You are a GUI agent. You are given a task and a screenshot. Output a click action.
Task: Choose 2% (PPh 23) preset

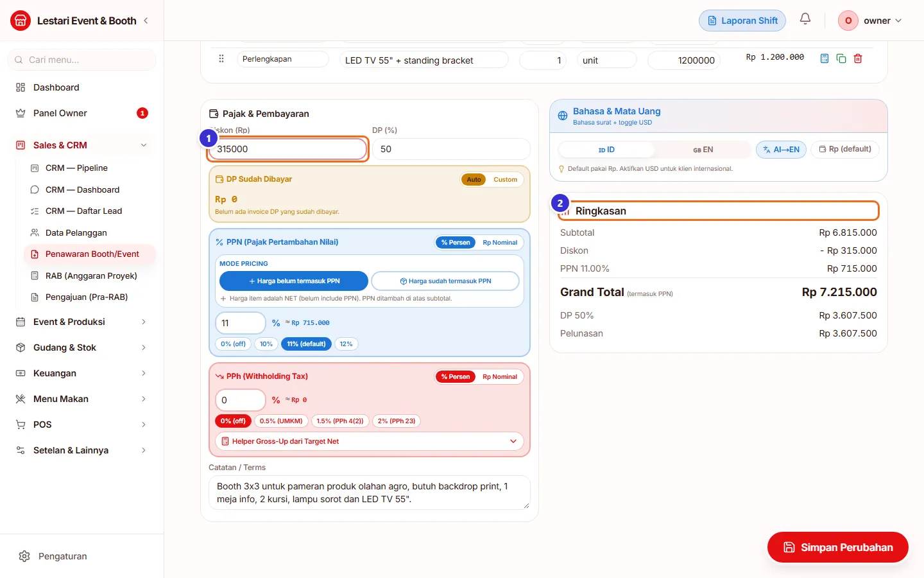tap(397, 421)
